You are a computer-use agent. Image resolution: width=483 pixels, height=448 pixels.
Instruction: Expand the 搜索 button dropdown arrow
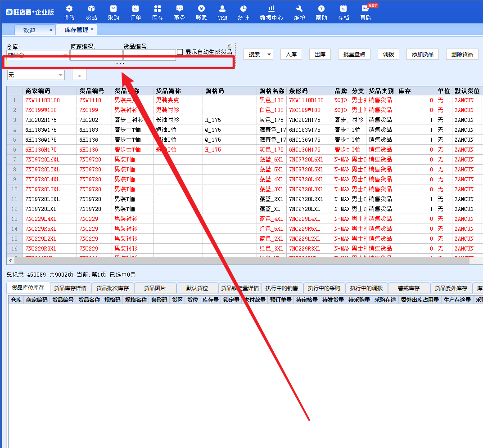269,54
